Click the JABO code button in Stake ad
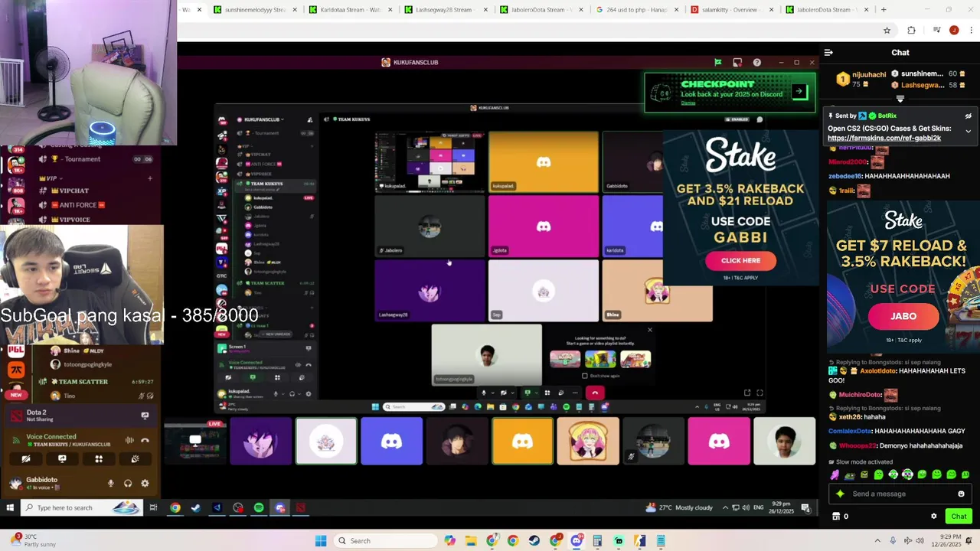Screen dimensions: 980x551 [x=903, y=316]
